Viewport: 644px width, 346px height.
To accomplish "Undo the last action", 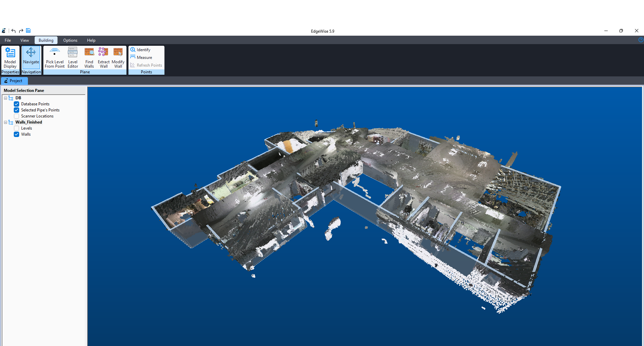I will (13, 31).
